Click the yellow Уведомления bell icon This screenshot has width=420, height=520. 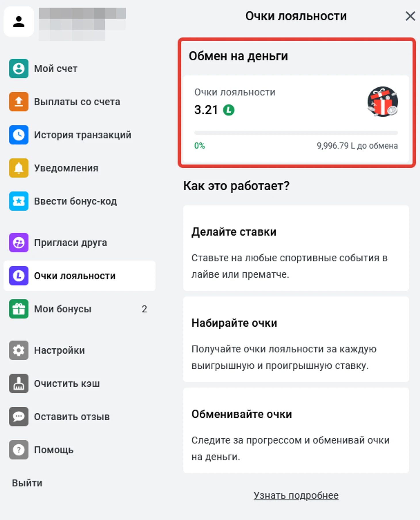19,168
